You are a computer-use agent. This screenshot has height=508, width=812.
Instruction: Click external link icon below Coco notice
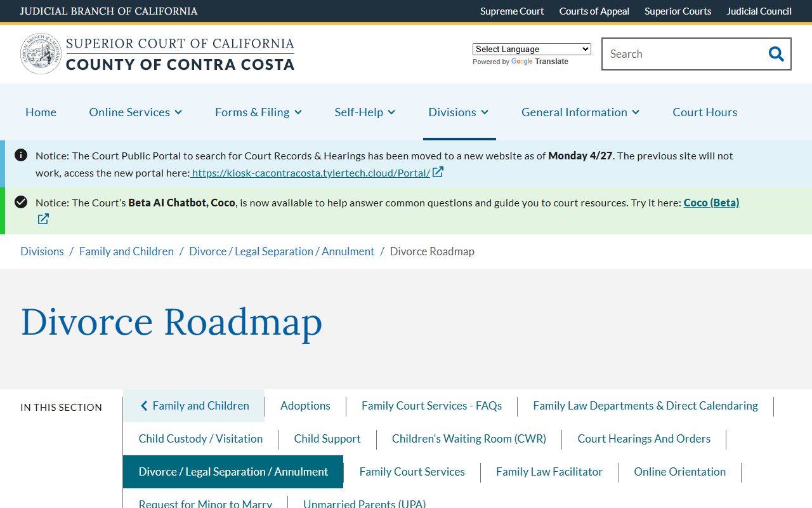43,219
